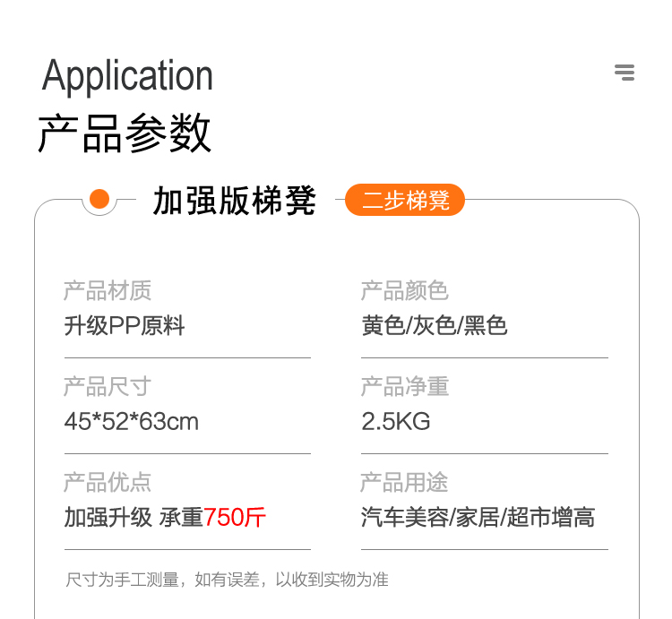This screenshot has height=619, width=672.
Task: Click the 产品参数 heading
Action: click(125, 133)
